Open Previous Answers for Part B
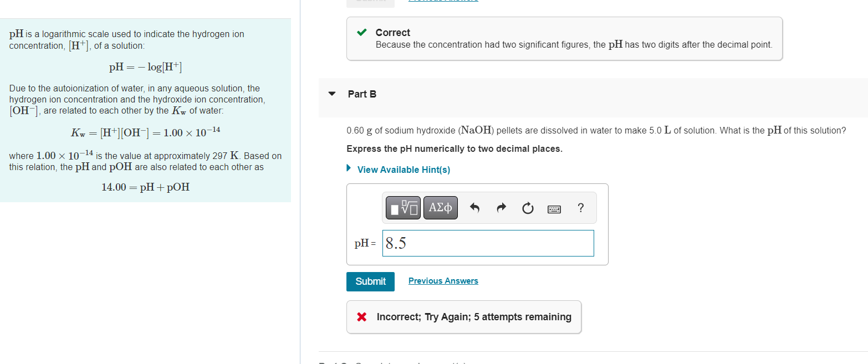 (x=443, y=280)
